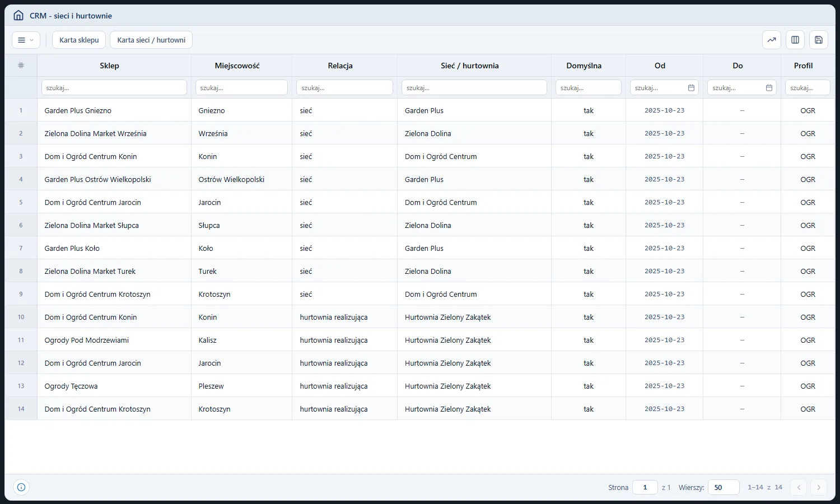Open Karta sklepu
This screenshot has height=504, width=840.
tap(79, 40)
